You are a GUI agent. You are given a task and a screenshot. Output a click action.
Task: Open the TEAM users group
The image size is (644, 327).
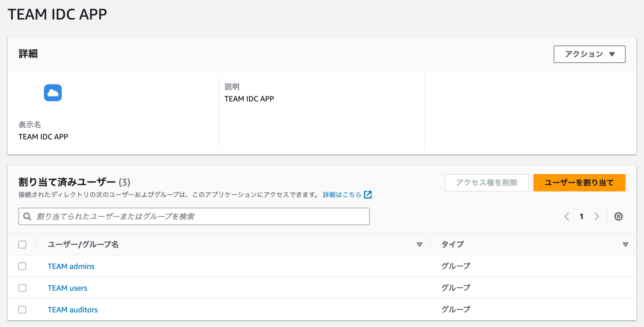67,288
